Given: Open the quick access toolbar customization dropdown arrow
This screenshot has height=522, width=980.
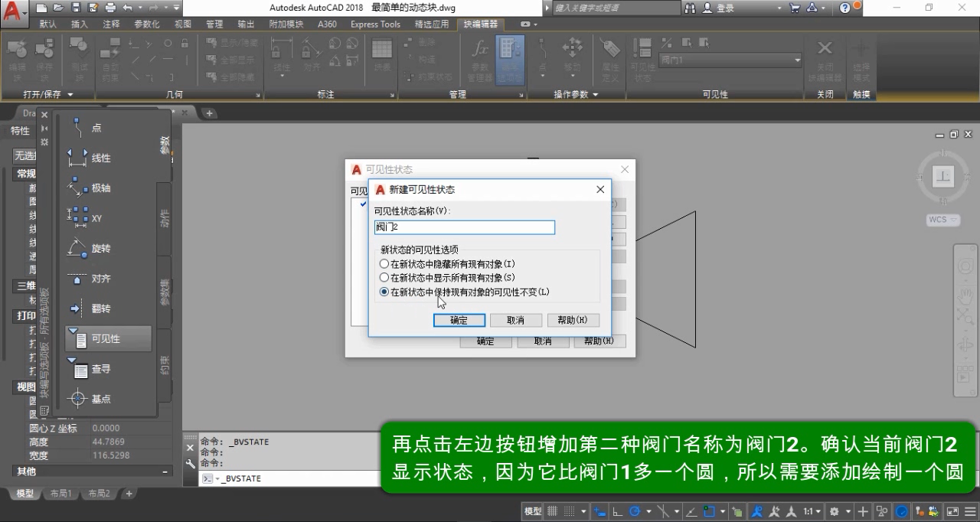Looking at the screenshot, I should [177, 8].
